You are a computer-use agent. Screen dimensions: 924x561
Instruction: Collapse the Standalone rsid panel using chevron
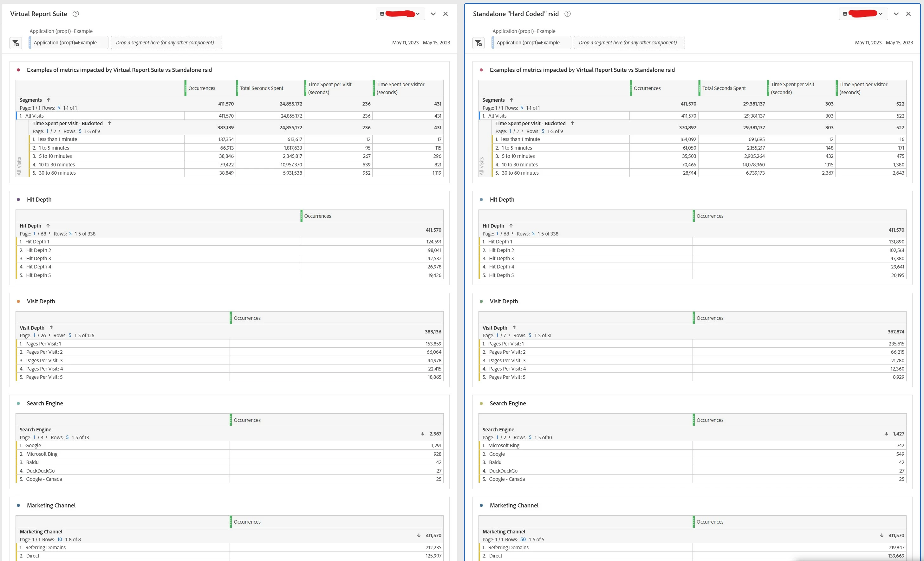tap(896, 14)
